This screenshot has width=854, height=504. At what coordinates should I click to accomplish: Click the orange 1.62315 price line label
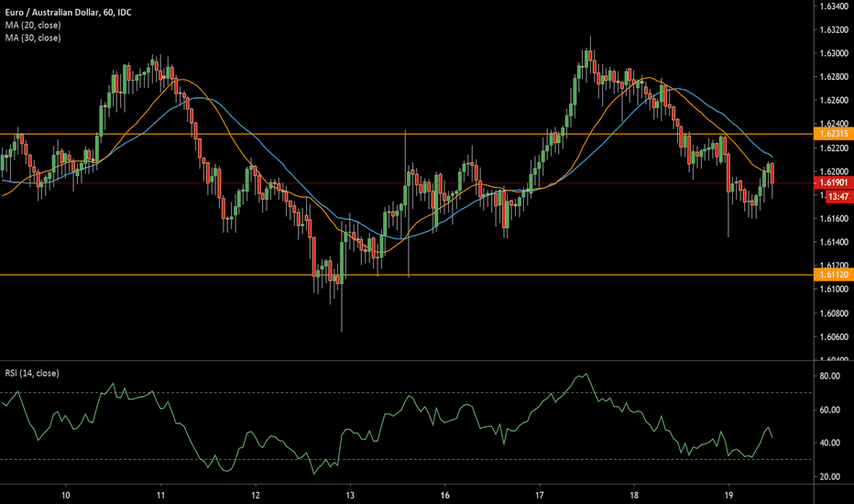[834, 134]
